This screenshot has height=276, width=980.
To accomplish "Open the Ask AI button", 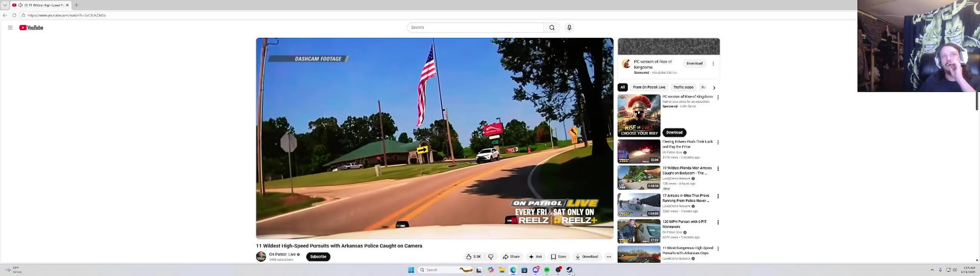I will point(536,257).
